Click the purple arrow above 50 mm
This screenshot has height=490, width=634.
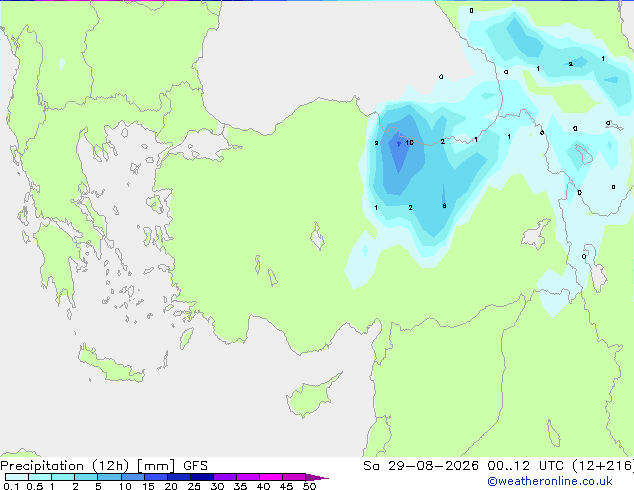[x=317, y=477]
